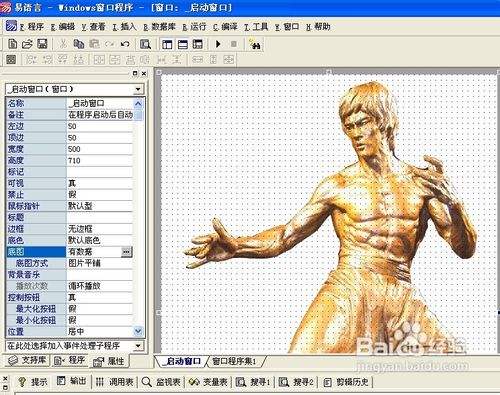Click the property list scroll-up arrow

click(138, 104)
